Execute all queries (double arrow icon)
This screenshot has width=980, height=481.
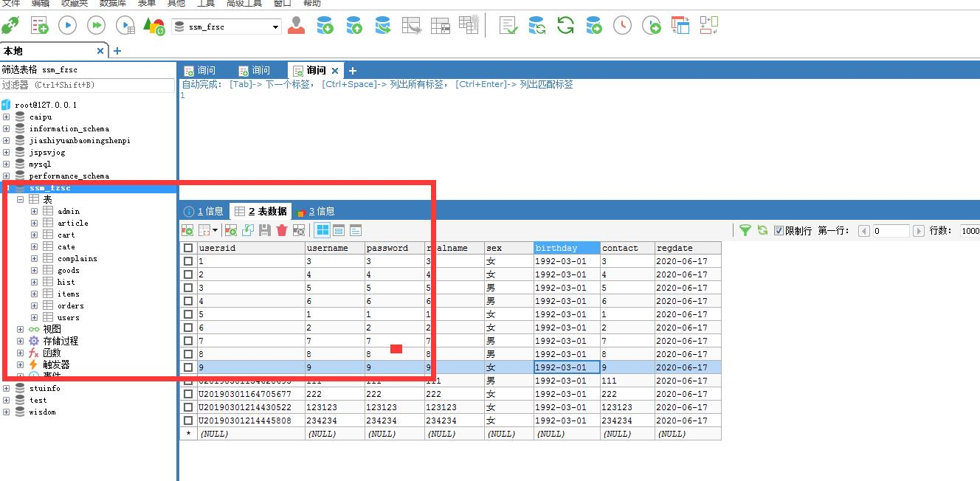(96, 27)
